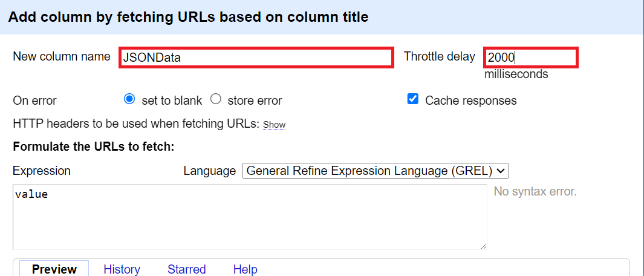
Task: Click the "milliseconds" unit label
Action: tap(516, 74)
